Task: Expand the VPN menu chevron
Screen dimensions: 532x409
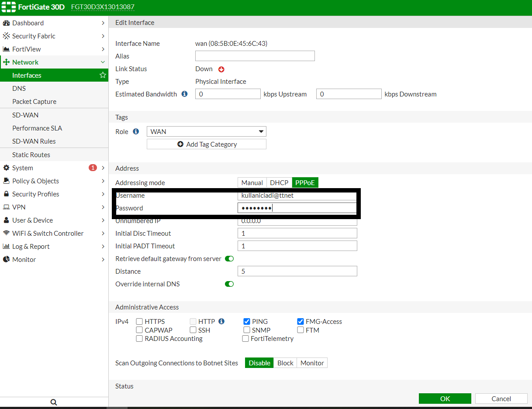Action: tap(103, 207)
